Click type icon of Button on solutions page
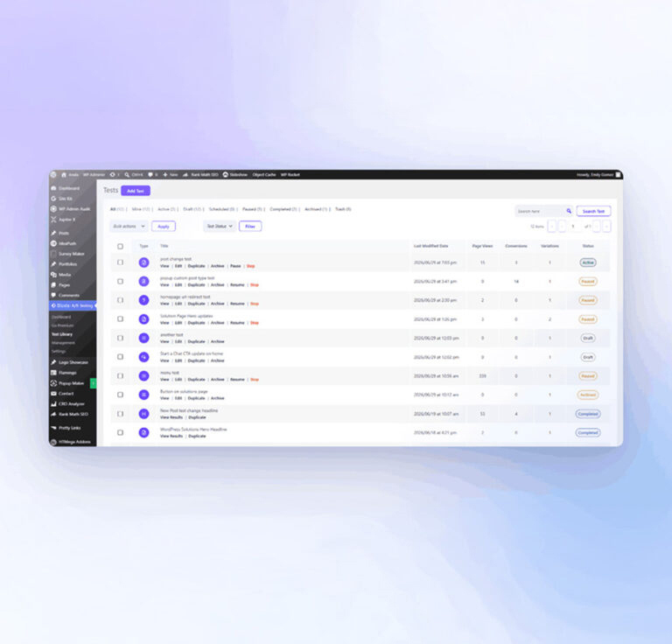 point(144,395)
